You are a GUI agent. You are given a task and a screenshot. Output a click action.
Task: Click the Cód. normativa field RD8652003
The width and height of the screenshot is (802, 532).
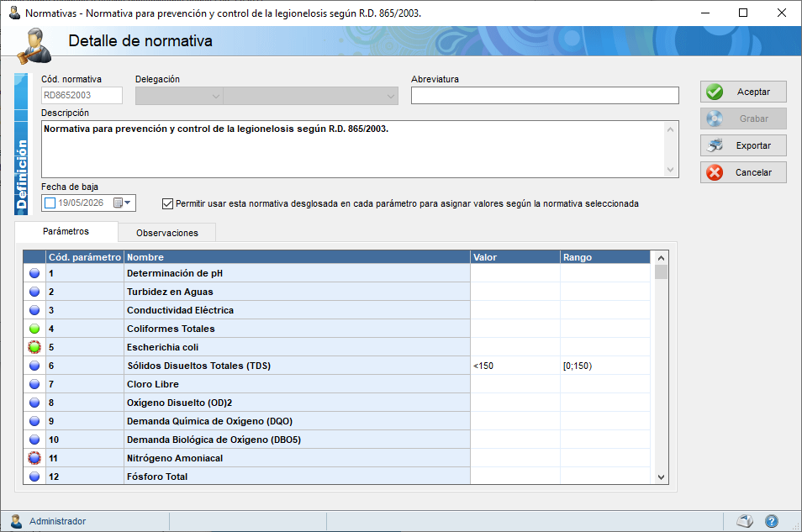coord(82,95)
